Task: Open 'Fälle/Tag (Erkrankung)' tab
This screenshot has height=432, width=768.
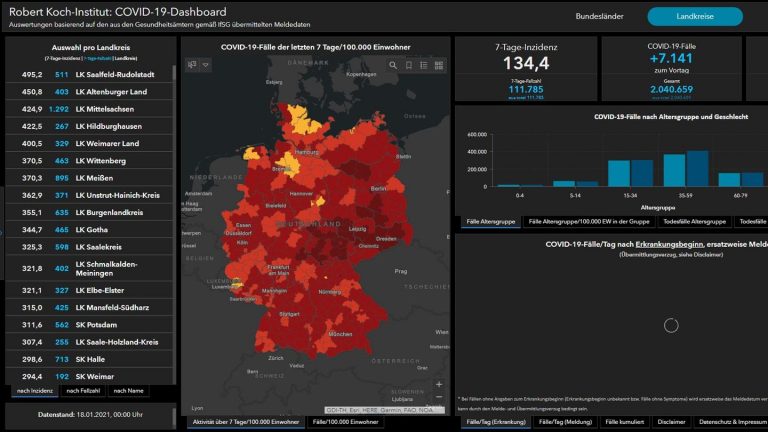Action: point(496,422)
